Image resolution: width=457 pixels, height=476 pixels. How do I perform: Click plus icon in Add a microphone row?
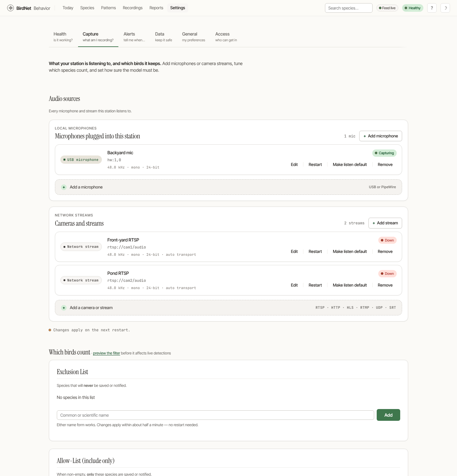(64, 187)
